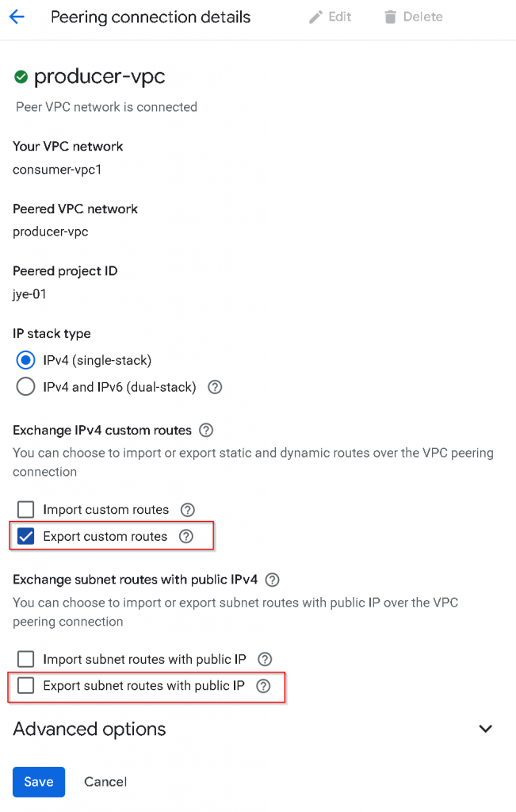Click the Cancel button
Image resolution: width=516 pixels, height=812 pixels.
105,782
